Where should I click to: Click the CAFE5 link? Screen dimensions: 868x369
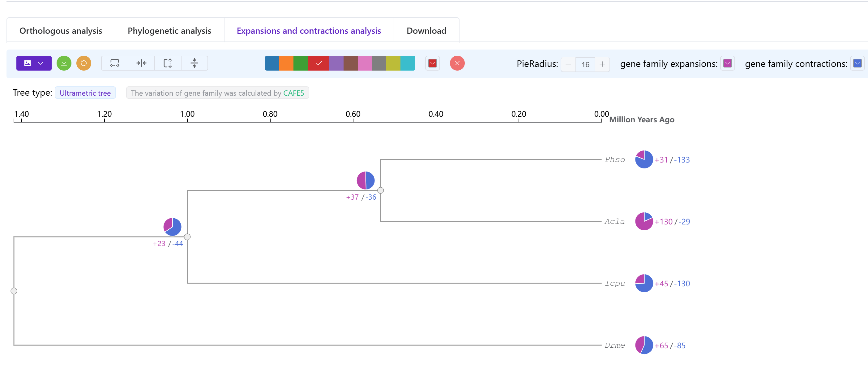(x=293, y=93)
